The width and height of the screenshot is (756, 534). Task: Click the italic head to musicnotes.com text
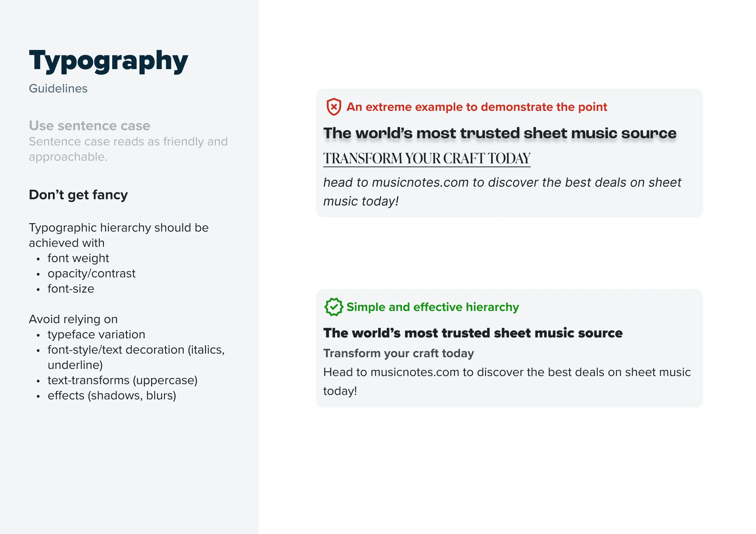(x=502, y=183)
